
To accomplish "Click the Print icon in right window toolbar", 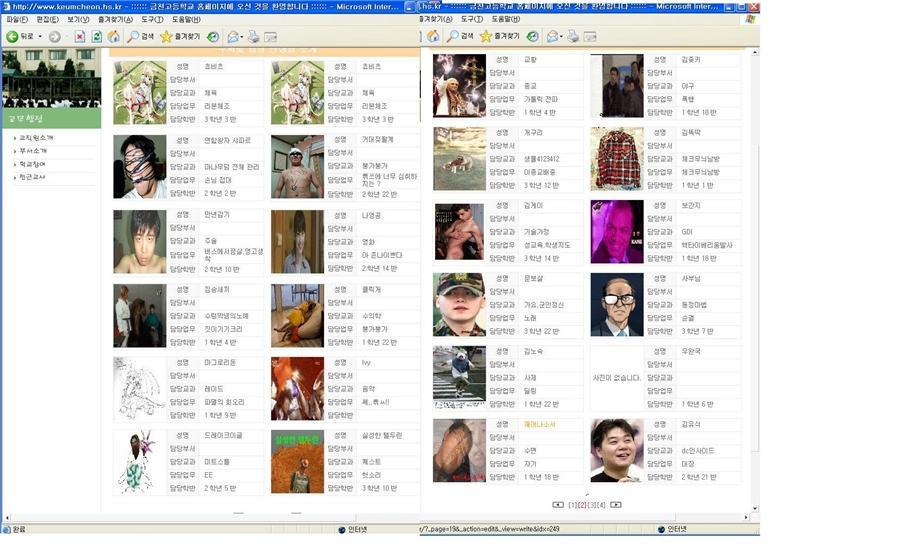I will tap(574, 37).
